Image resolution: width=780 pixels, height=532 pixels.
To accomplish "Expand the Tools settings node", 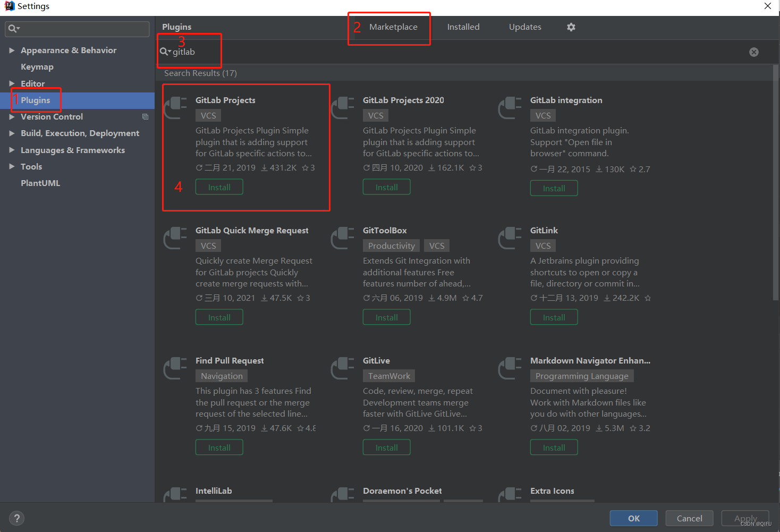I will (x=12, y=166).
